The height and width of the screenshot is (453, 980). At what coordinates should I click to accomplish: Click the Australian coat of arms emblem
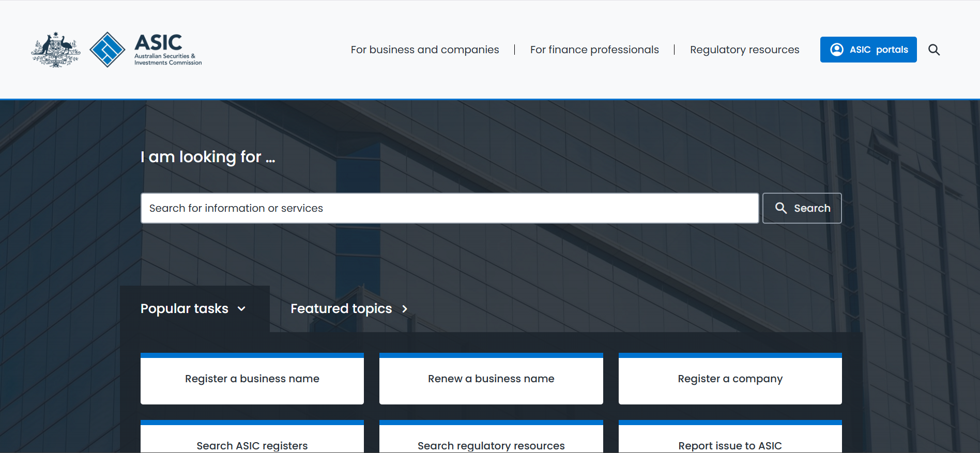56,50
